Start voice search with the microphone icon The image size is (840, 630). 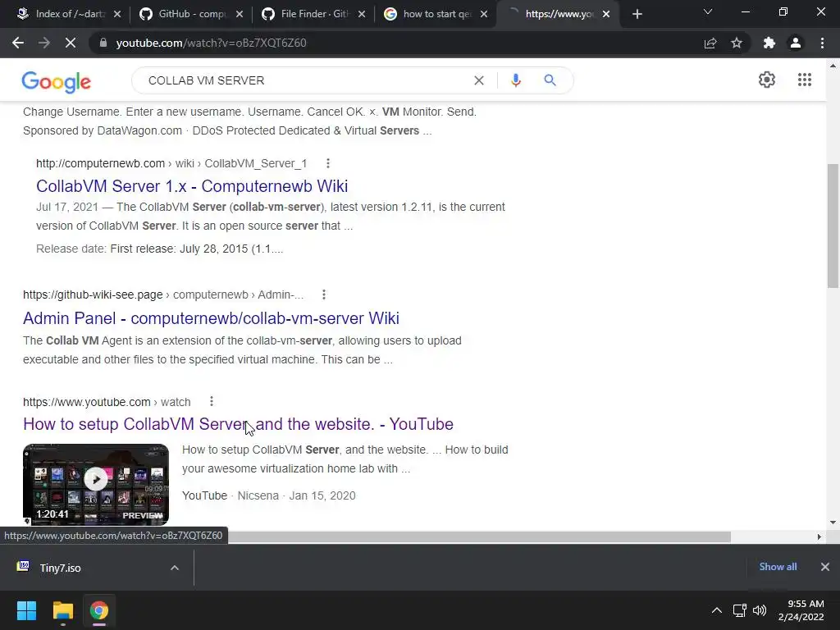click(x=516, y=80)
